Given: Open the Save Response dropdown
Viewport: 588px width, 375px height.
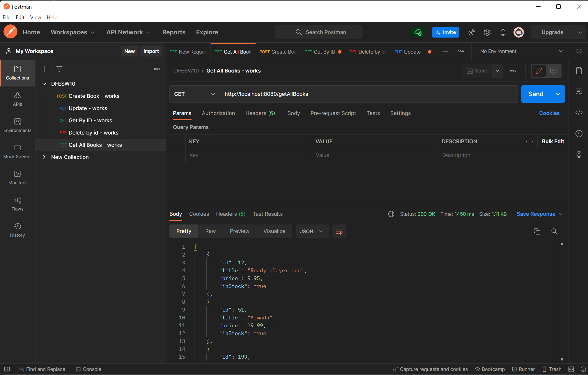Looking at the screenshot, I should [x=540, y=214].
